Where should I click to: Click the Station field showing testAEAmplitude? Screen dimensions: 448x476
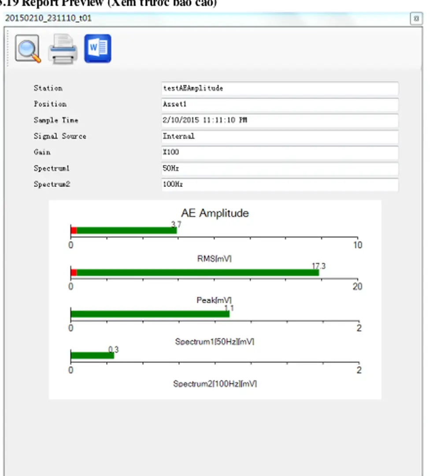click(x=280, y=88)
